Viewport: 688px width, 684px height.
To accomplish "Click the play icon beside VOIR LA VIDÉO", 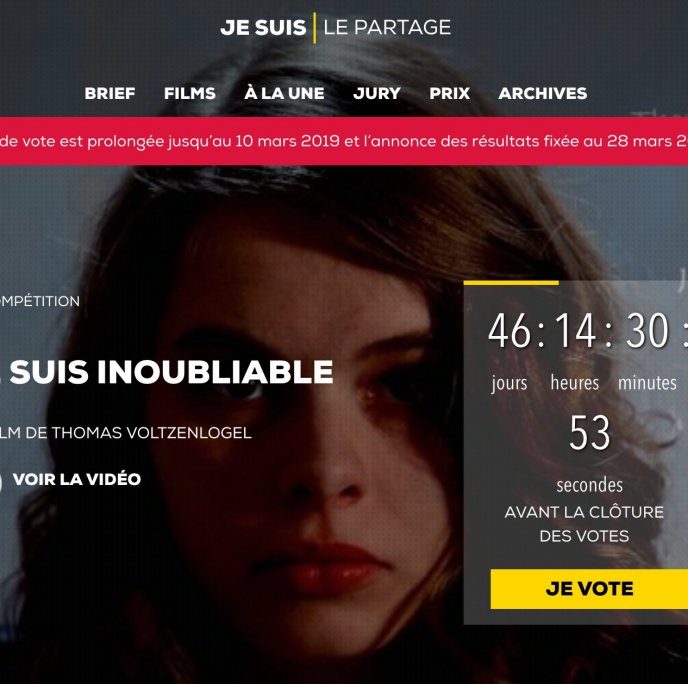I will (x=1, y=481).
